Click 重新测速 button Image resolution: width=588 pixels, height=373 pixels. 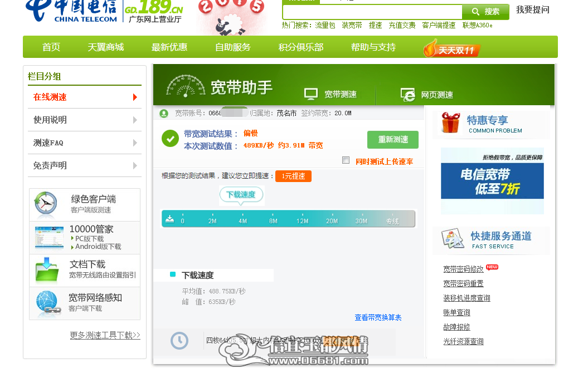(x=392, y=140)
